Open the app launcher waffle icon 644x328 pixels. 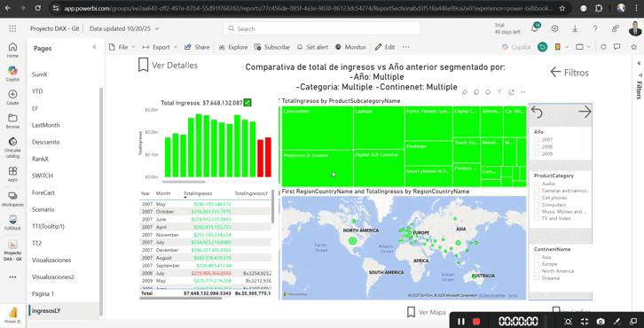[12, 28]
